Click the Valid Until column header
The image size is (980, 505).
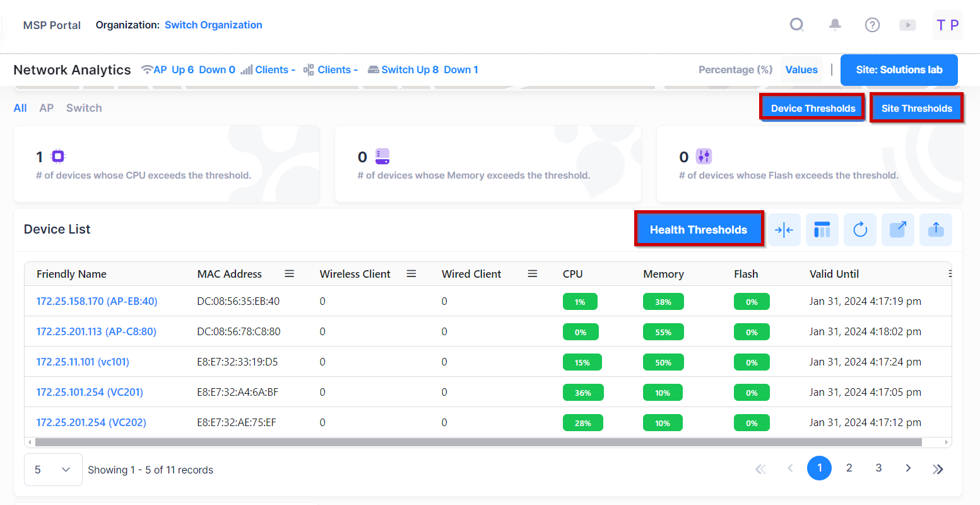click(x=834, y=274)
